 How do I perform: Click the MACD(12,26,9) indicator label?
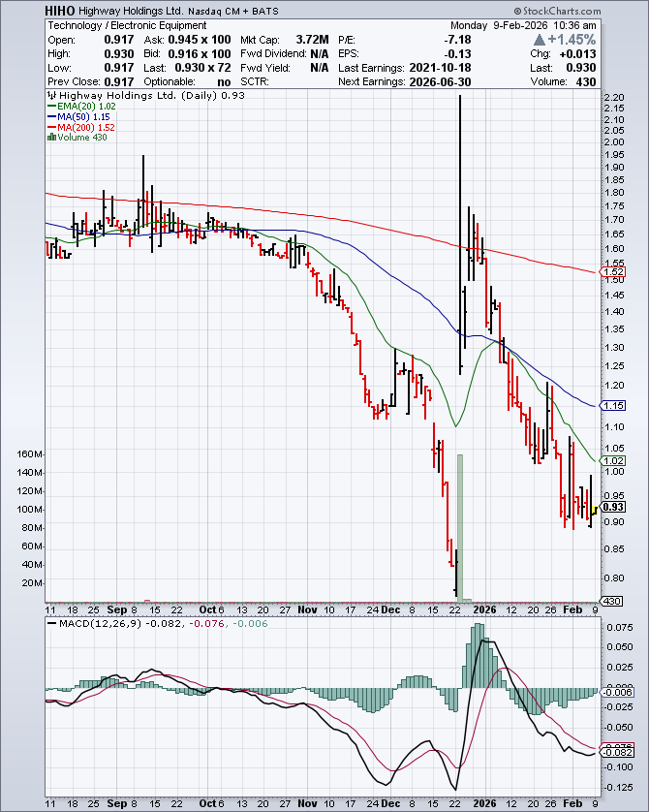100,623
